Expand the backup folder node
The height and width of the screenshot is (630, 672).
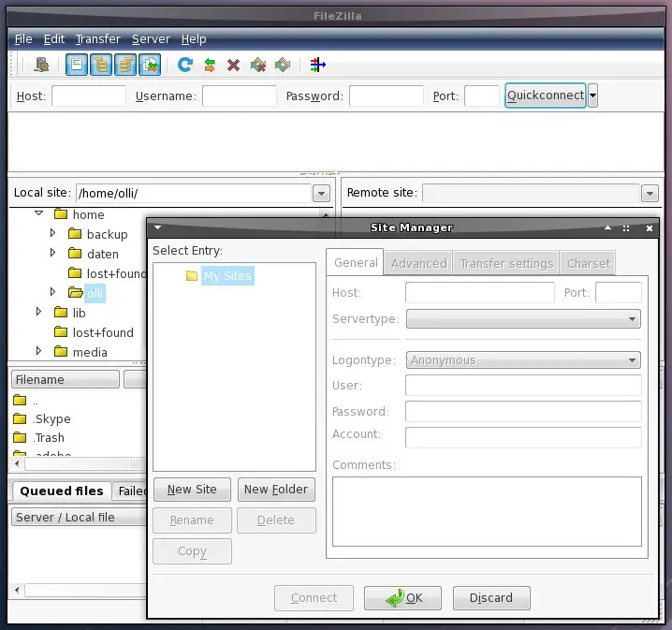[x=52, y=233]
